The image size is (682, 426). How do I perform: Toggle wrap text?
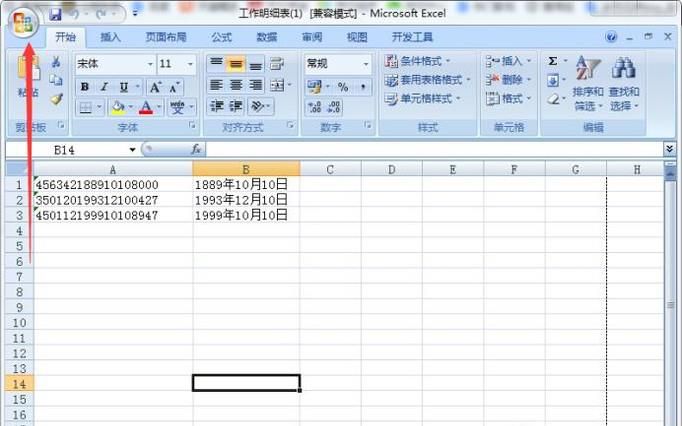pos(277,64)
